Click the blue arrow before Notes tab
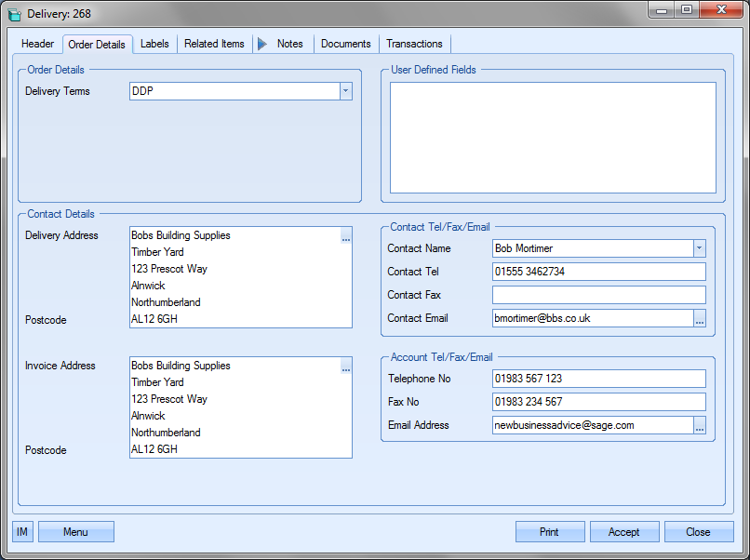Screen dimensions: 750x560 click(262, 44)
